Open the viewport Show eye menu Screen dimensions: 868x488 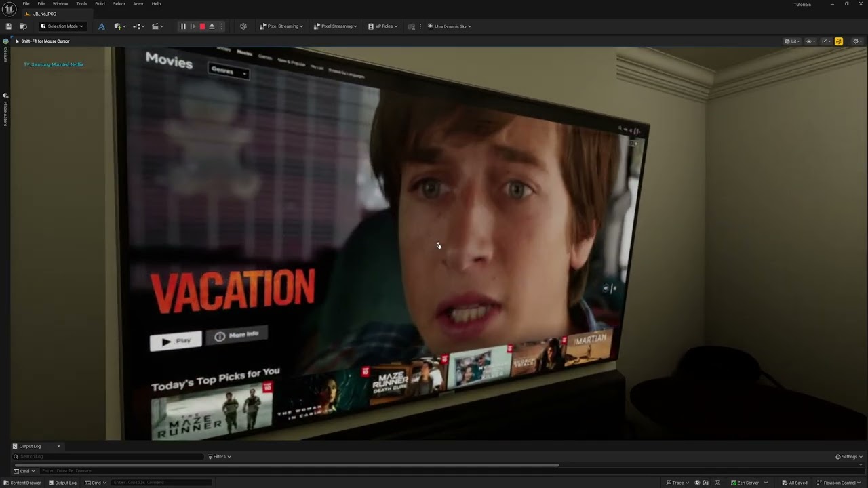tap(810, 41)
